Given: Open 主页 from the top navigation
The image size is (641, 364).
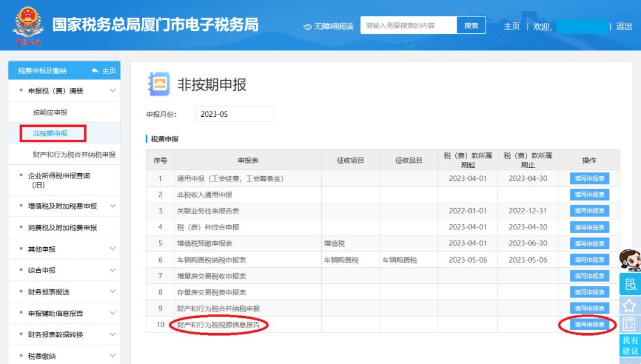Looking at the screenshot, I should pos(511,25).
